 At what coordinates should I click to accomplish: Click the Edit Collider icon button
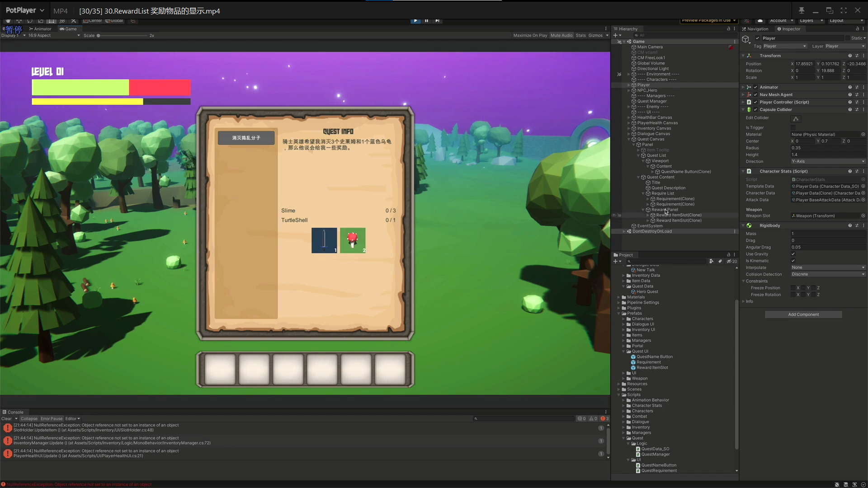click(x=796, y=118)
